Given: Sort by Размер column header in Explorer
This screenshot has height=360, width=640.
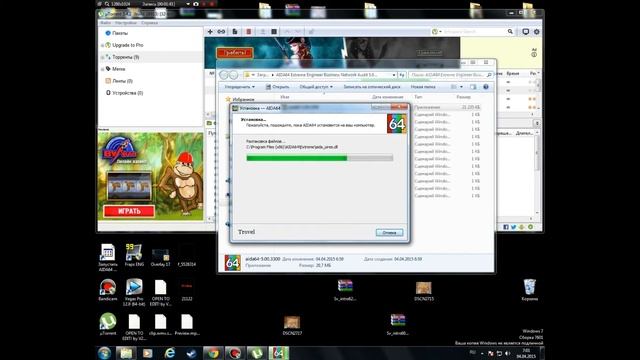Looking at the screenshot, I should tap(463, 97).
